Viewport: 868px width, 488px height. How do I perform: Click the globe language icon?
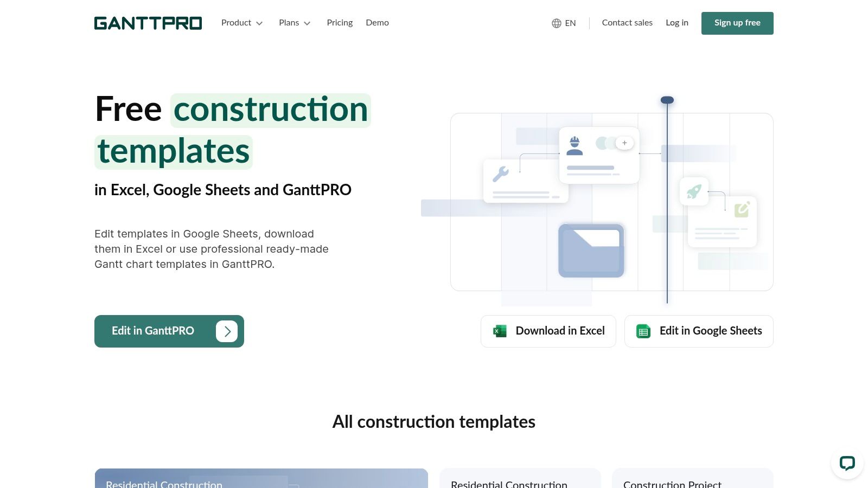coord(557,23)
